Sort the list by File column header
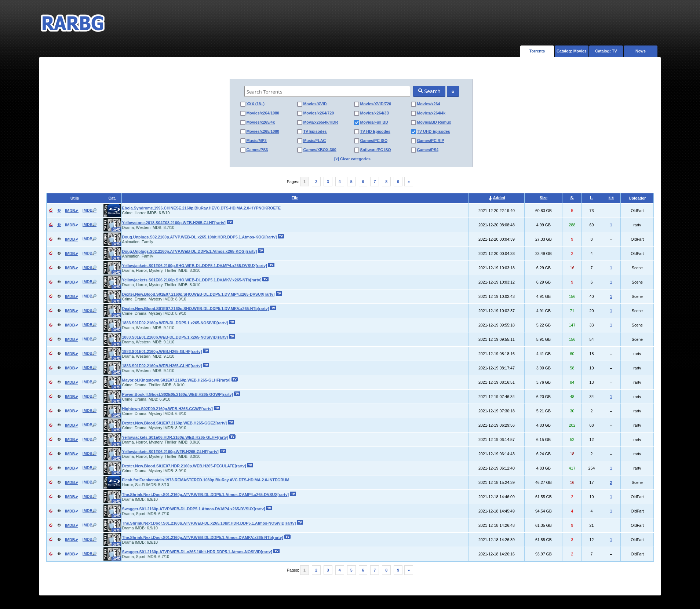The width and height of the screenshot is (700, 609). coord(295,198)
